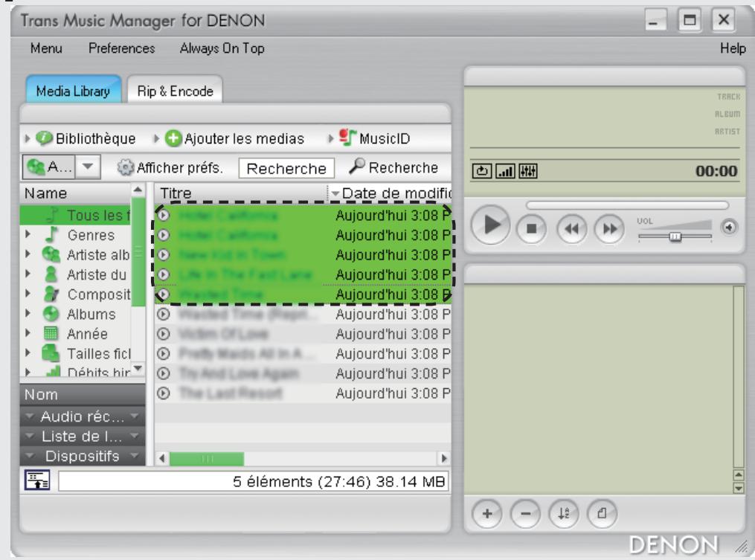Select The Last Resort track title
This screenshot has width=755, height=560.
click(x=231, y=393)
